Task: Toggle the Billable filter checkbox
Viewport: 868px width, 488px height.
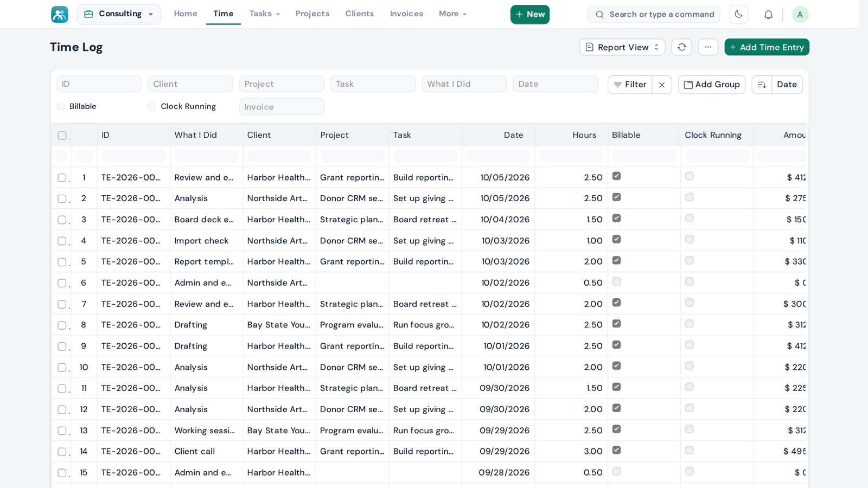Action: [x=61, y=107]
